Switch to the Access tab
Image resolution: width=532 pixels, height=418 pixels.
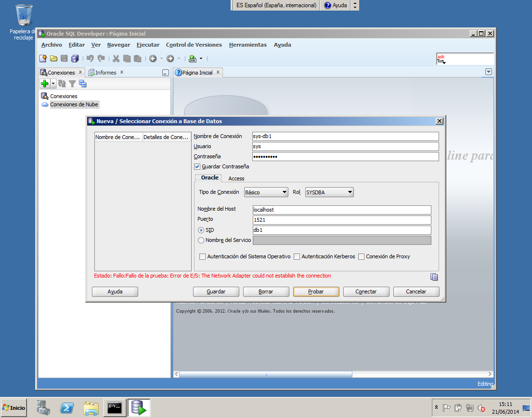[x=236, y=178]
